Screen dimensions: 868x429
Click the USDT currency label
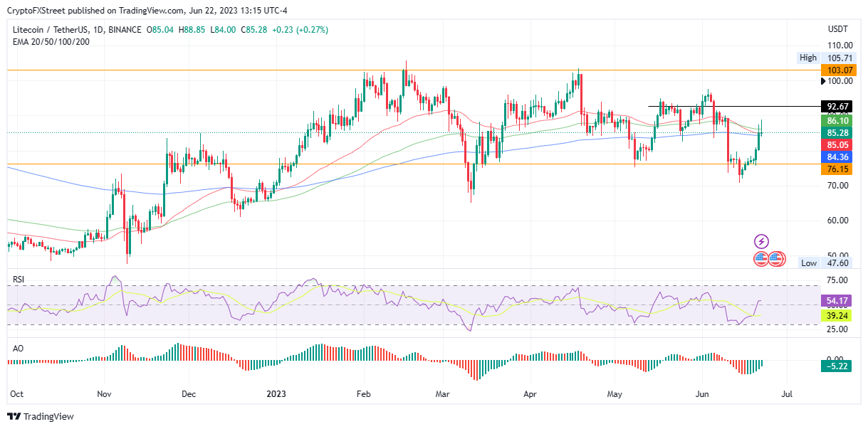pos(838,29)
